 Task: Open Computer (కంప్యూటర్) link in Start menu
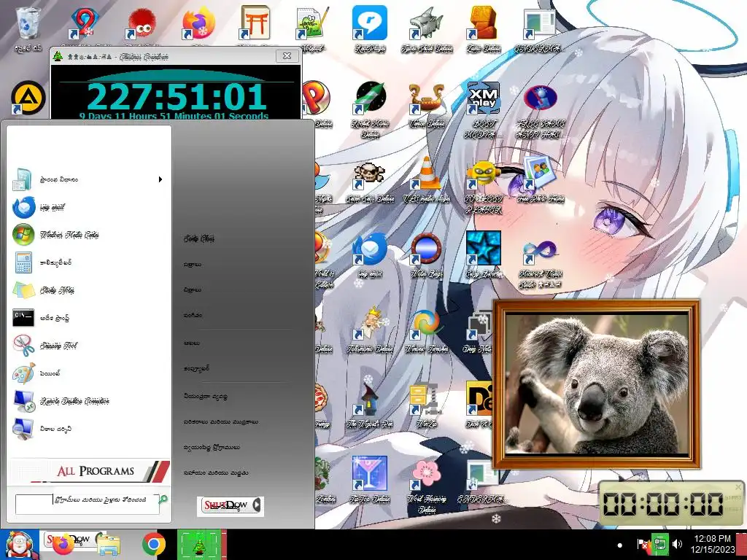tap(196, 368)
